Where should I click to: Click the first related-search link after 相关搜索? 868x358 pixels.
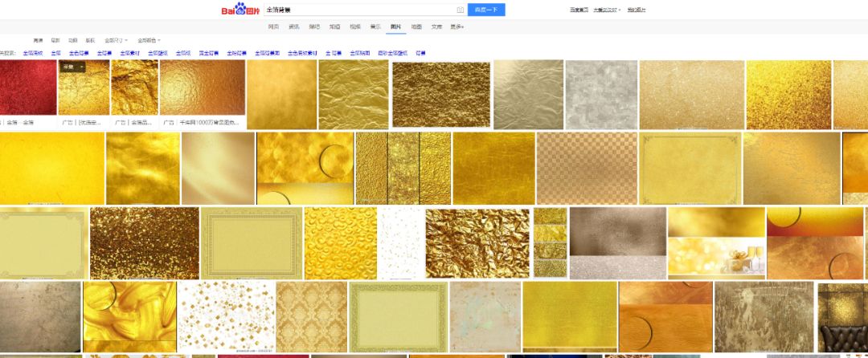[x=33, y=53]
